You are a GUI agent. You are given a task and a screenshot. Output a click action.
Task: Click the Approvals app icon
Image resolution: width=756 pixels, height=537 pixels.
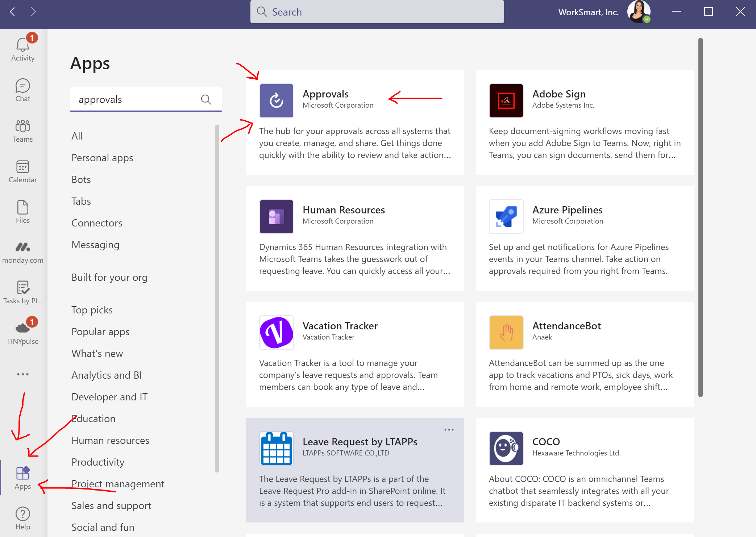click(x=276, y=101)
